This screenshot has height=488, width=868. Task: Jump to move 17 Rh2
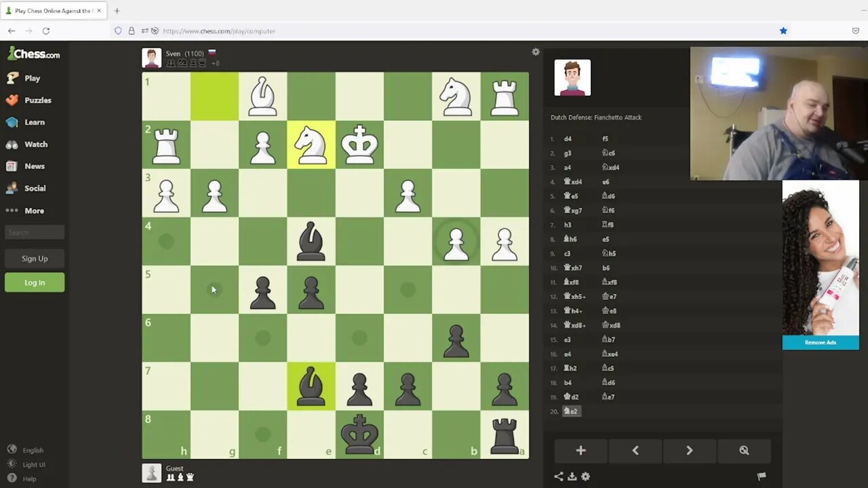pyautogui.click(x=570, y=368)
